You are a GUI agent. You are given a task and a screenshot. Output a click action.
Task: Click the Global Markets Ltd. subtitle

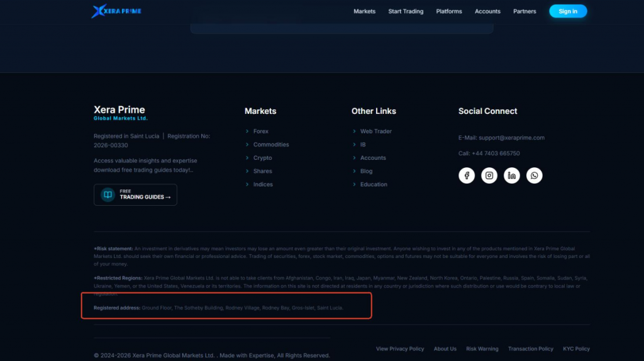[120, 118]
